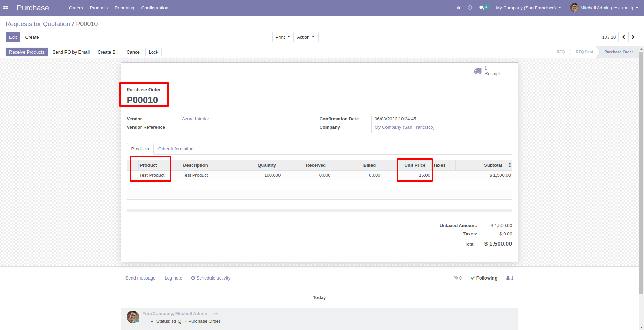
Task: Click the Cancel button
Action: (133, 52)
